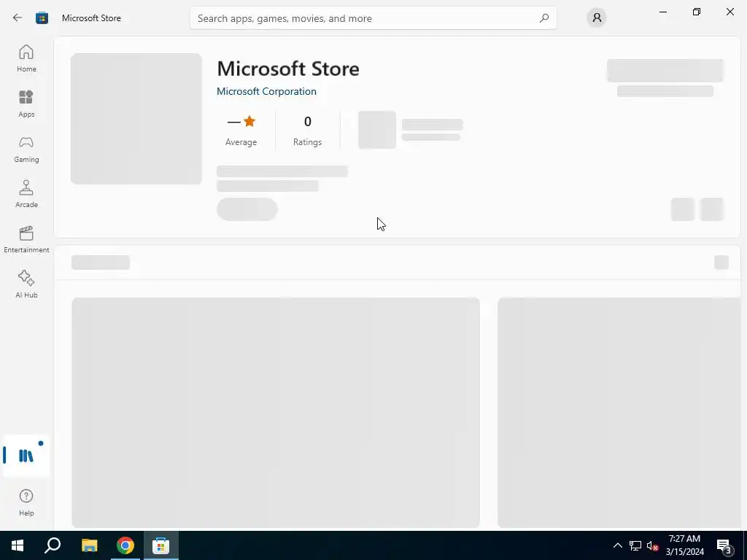
Task: Click the Microsoft Store app title heading
Action: [x=287, y=69]
